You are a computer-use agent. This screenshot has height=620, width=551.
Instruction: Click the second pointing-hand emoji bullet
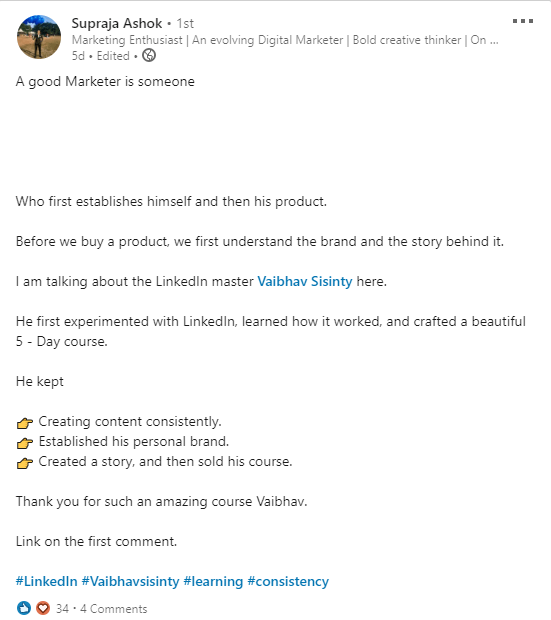point(25,442)
